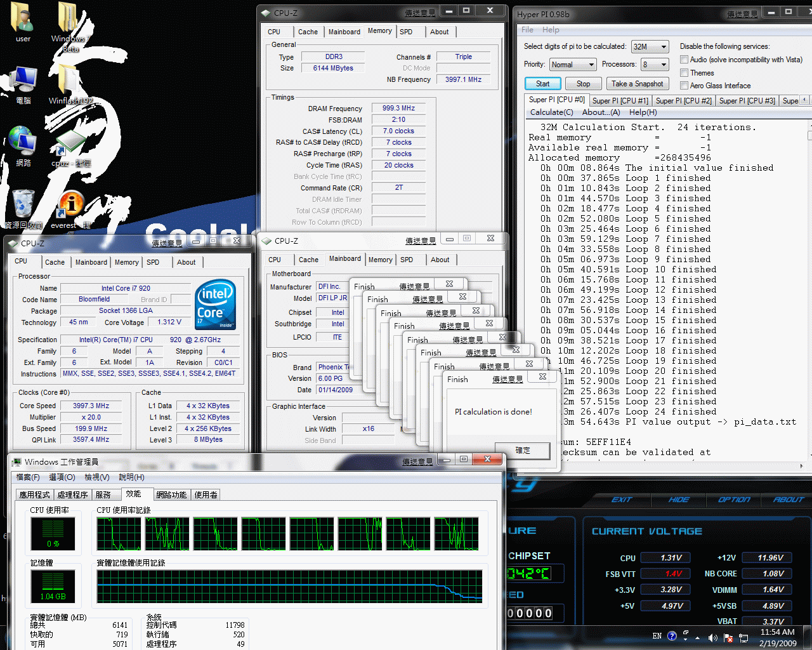
Task: Switch to SPD tab in CPU-Z Memory window
Action: [x=406, y=32]
